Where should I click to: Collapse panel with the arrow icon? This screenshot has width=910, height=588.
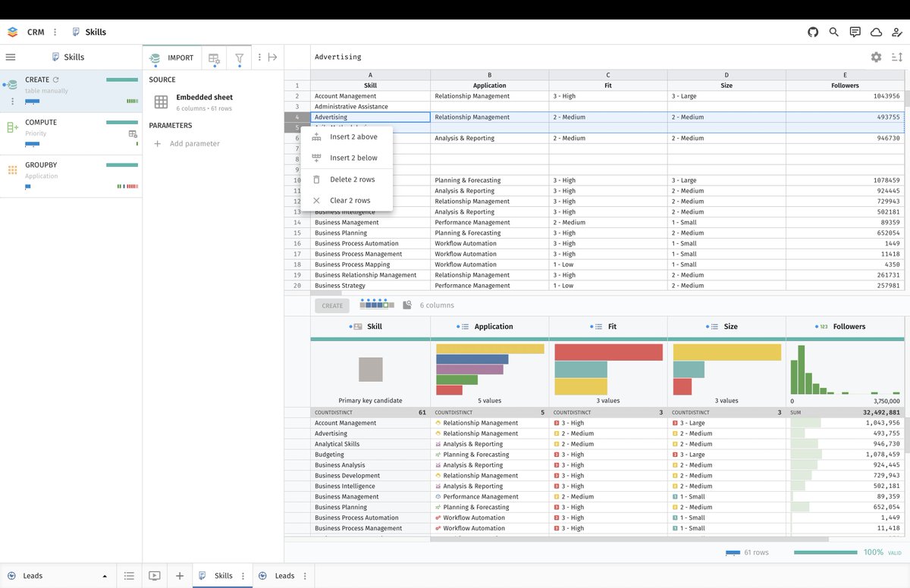point(273,57)
